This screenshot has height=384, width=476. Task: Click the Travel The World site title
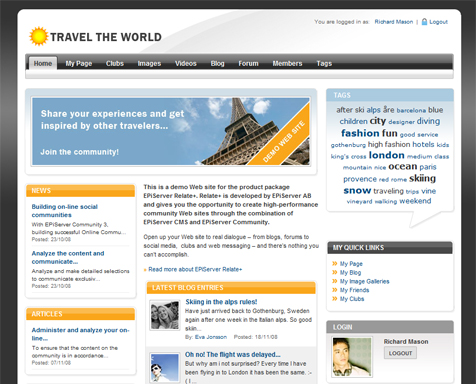coord(106,37)
